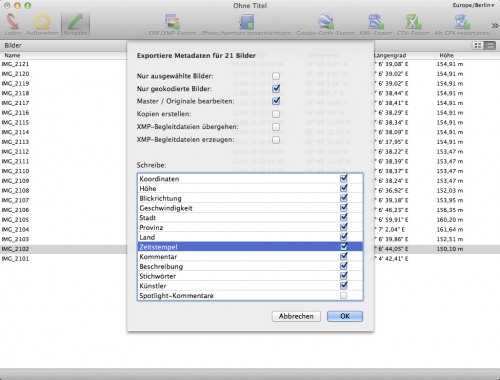Uncheck the Zeitstempel checkbox
The width and height of the screenshot is (500, 380).
344,247
